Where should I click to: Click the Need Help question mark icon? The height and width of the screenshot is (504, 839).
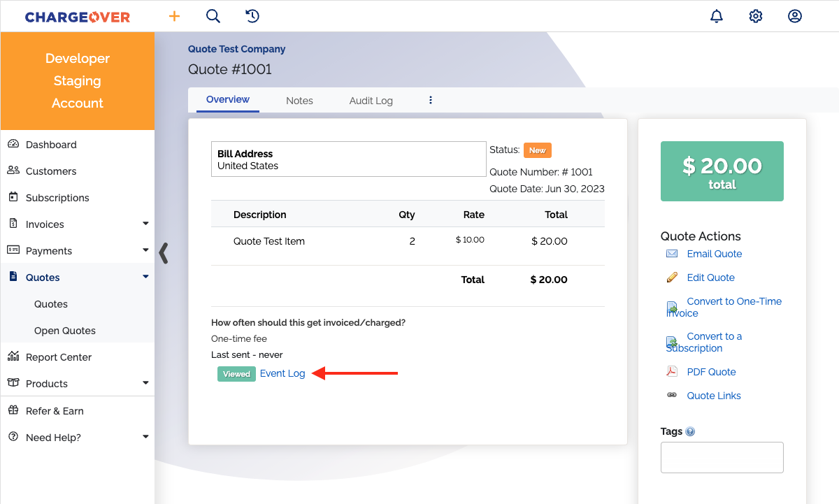coord(13,437)
